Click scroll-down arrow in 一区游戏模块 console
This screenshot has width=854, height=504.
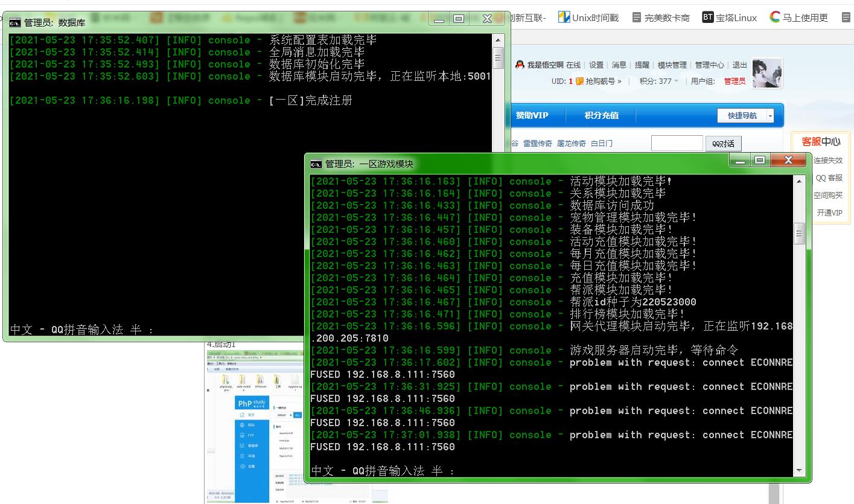[799, 470]
